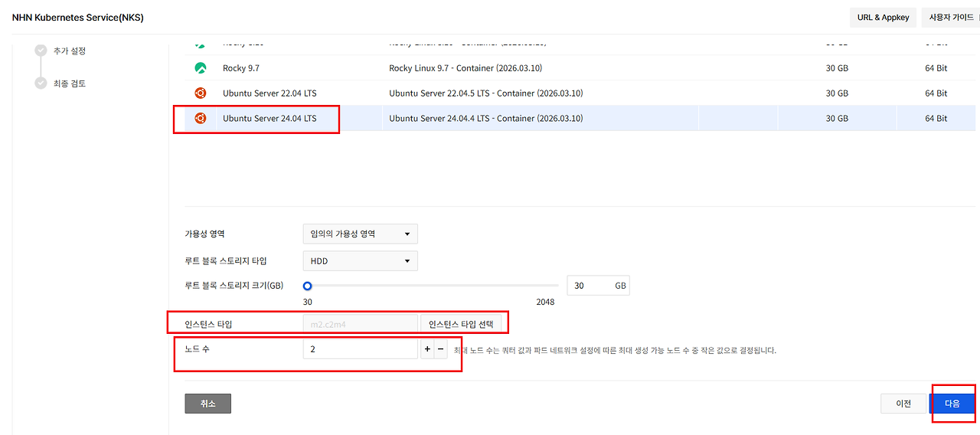980x435 pixels.
Task: Click the 인스턴스 타입 label
Action: click(208, 324)
